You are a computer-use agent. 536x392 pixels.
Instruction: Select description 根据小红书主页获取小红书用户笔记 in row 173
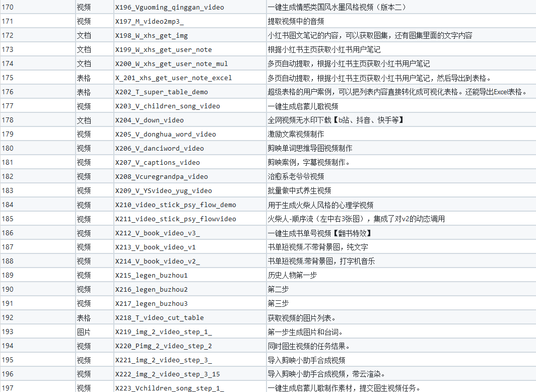point(324,49)
